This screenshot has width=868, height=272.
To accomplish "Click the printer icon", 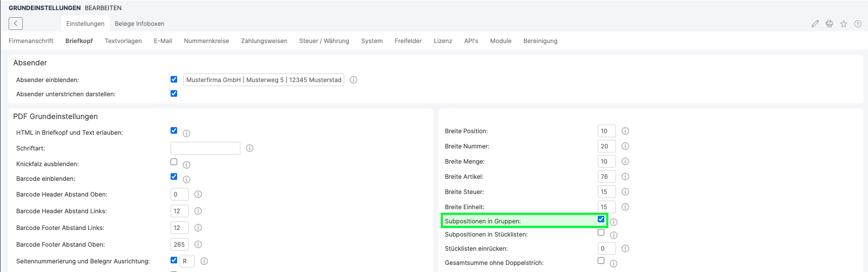I will (x=829, y=24).
